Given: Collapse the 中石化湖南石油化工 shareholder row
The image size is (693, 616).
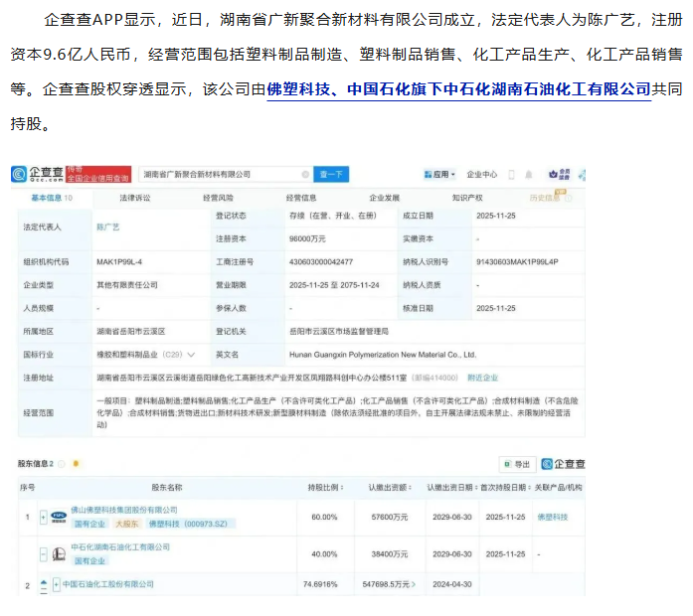Looking at the screenshot, I should 43,554.
